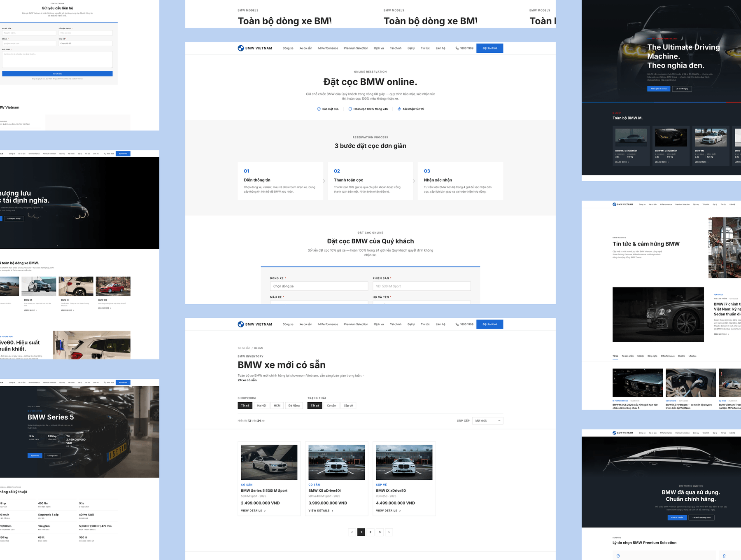Viewport: 741px width, 560px height.
Task: Click BMW logo on the Premium Selection page
Action: point(614,433)
